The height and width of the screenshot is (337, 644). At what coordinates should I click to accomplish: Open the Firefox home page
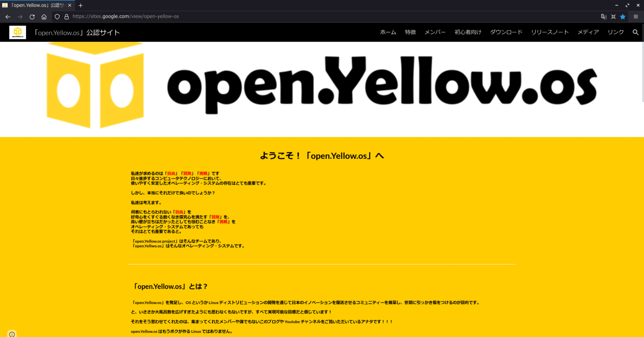[44, 16]
